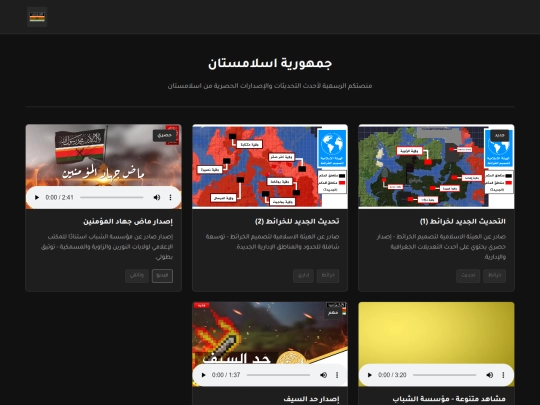Click the title 'مشاهد متنوعة - مؤسسة الشباب'
This screenshot has width=540, height=405.
449,399
